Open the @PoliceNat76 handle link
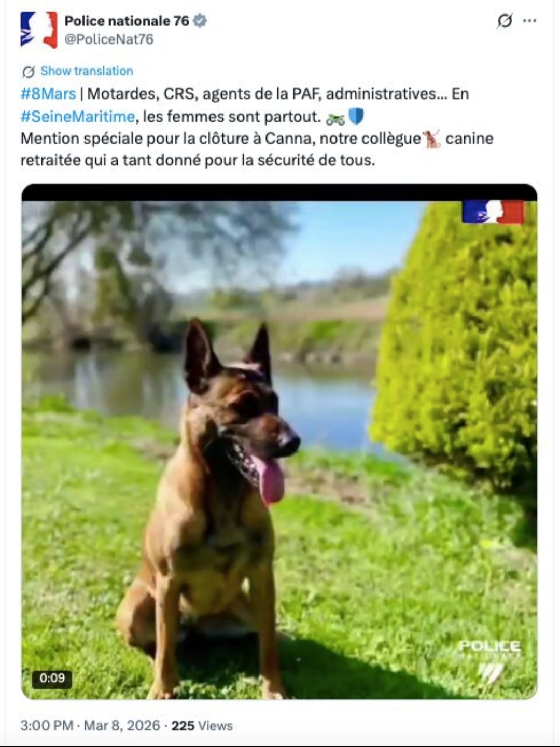560x747 pixels. coord(109,39)
